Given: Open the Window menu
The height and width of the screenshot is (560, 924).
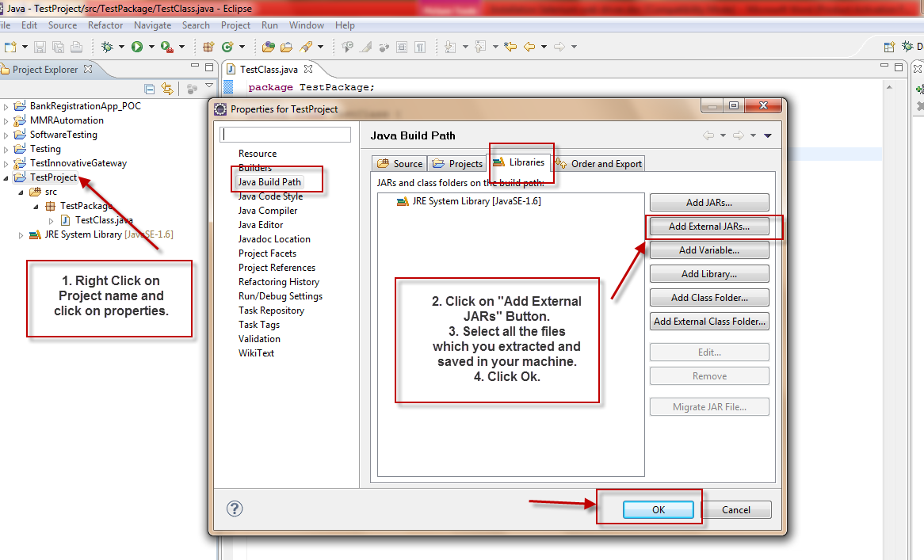Looking at the screenshot, I should (x=307, y=25).
